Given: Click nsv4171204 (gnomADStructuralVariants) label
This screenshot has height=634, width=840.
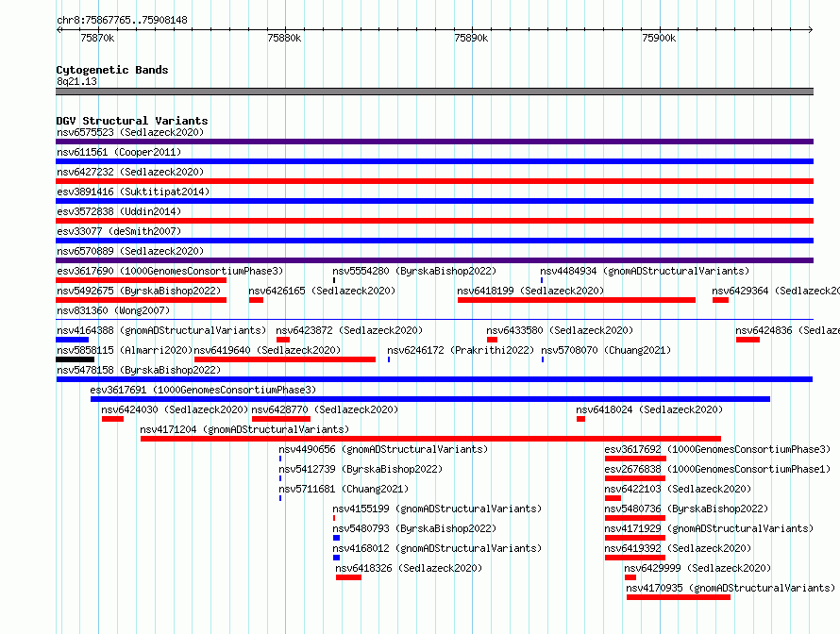Looking at the screenshot, I should pyautogui.click(x=244, y=429).
